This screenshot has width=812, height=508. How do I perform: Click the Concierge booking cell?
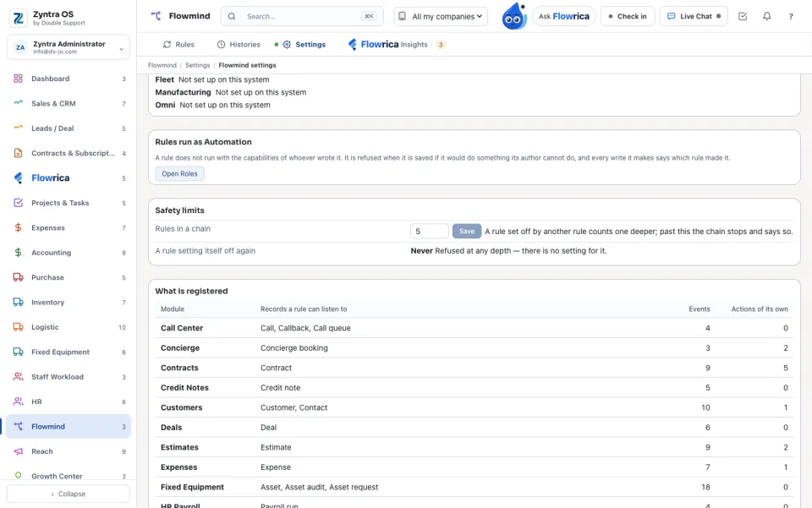294,348
